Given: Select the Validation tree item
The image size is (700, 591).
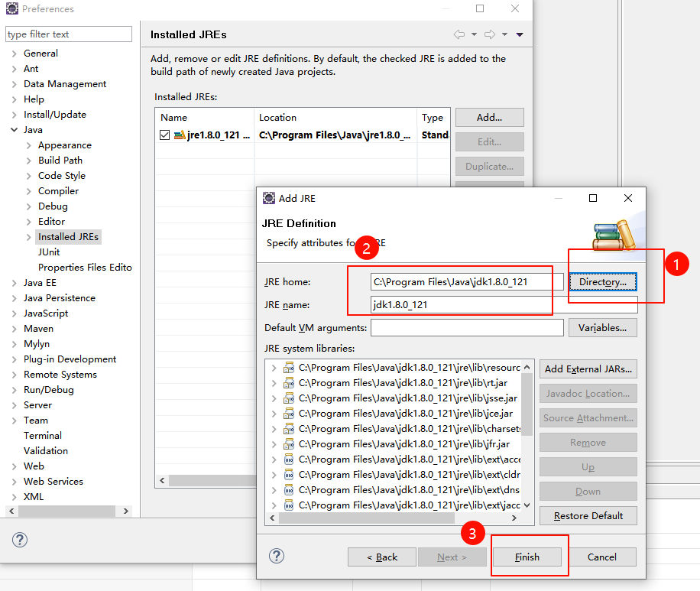Looking at the screenshot, I should [x=46, y=451].
